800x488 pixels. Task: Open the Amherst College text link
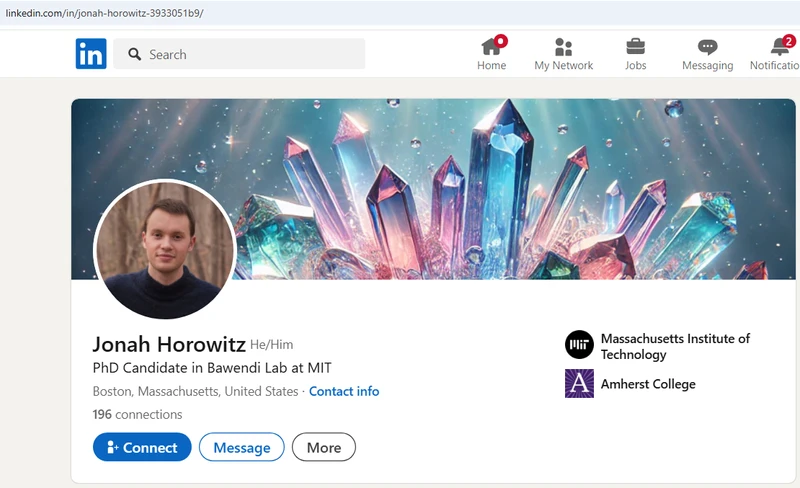point(647,384)
